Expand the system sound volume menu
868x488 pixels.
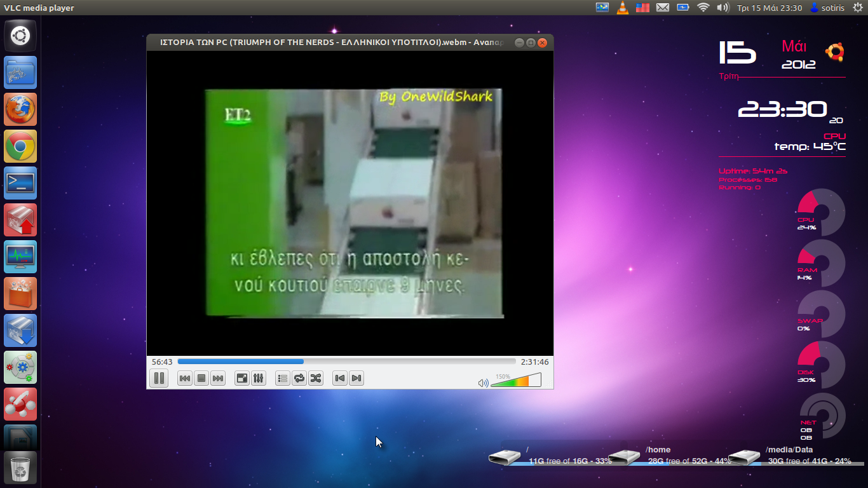click(x=722, y=8)
